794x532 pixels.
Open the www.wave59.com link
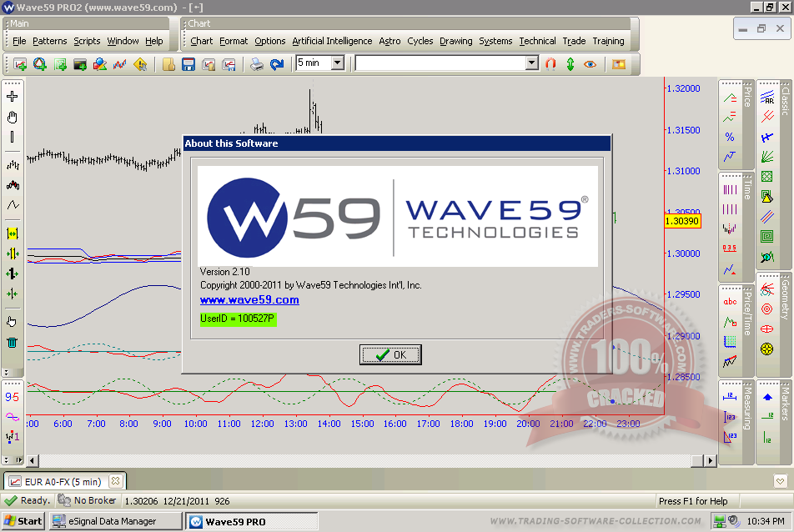[249, 300]
